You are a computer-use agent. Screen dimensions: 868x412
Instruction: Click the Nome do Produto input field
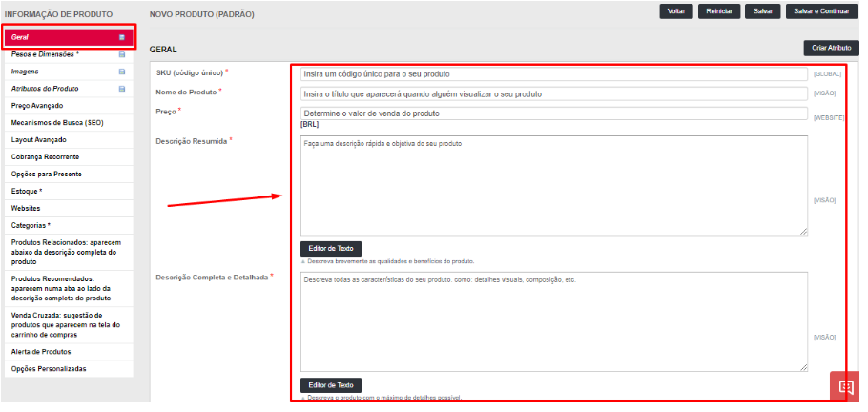coord(553,93)
